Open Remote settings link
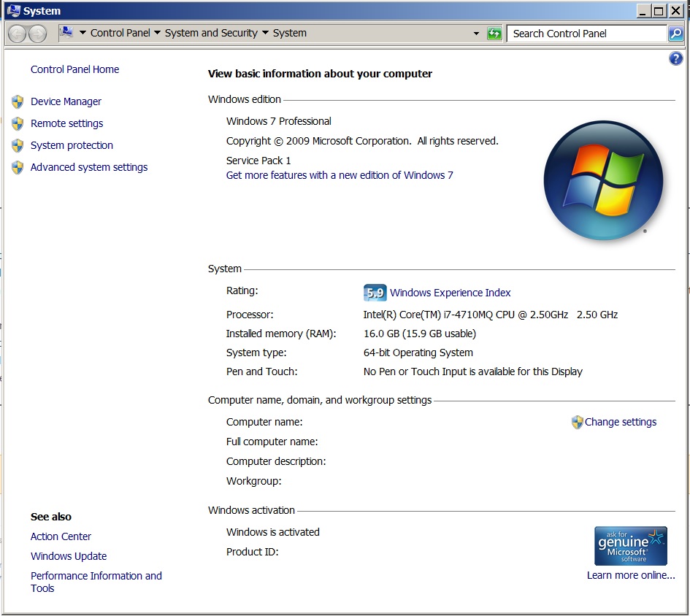Screen dimensions: 690x616 click(67, 123)
